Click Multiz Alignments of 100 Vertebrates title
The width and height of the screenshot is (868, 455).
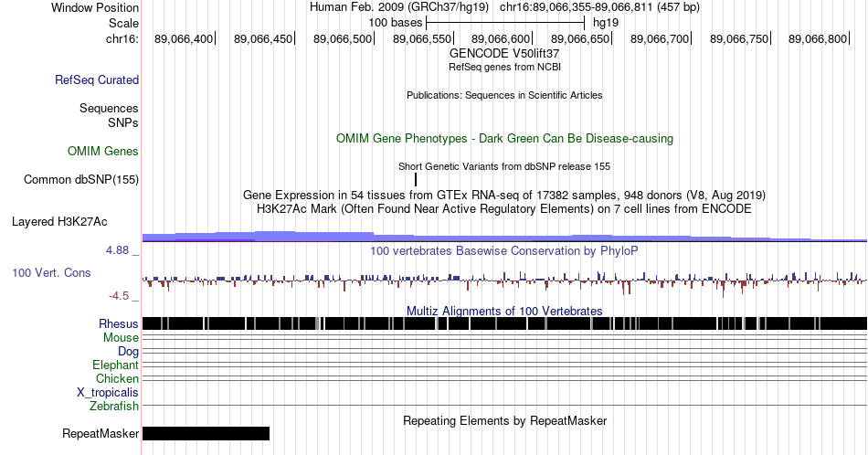(x=504, y=311)
